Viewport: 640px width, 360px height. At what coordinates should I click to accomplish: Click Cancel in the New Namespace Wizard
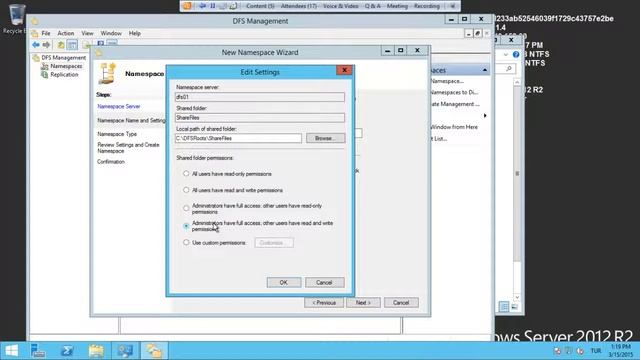(x=401, y=302)
